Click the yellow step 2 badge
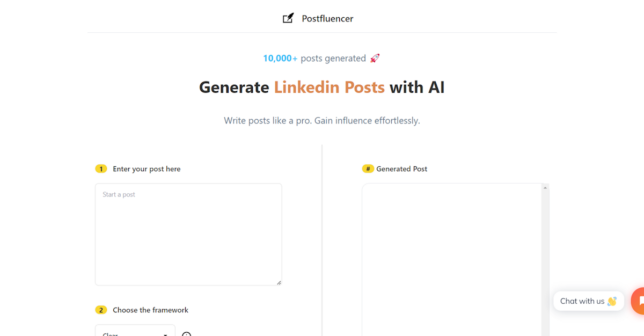 101,310
